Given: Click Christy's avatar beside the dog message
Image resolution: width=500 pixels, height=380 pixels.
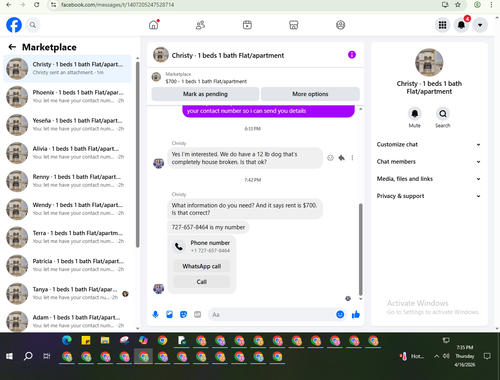Looking at the screenshot, I should point(158,163).
